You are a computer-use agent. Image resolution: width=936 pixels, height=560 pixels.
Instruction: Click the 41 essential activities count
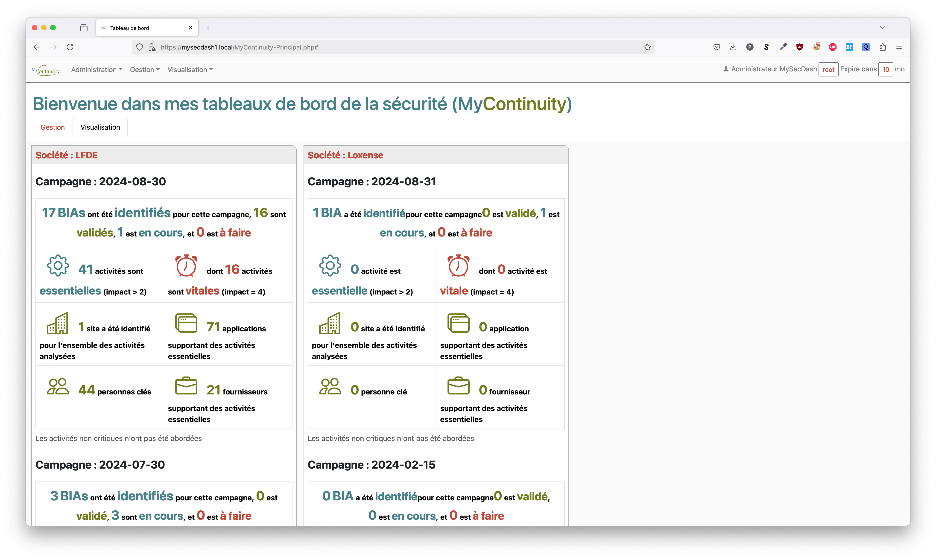[85, 269]
